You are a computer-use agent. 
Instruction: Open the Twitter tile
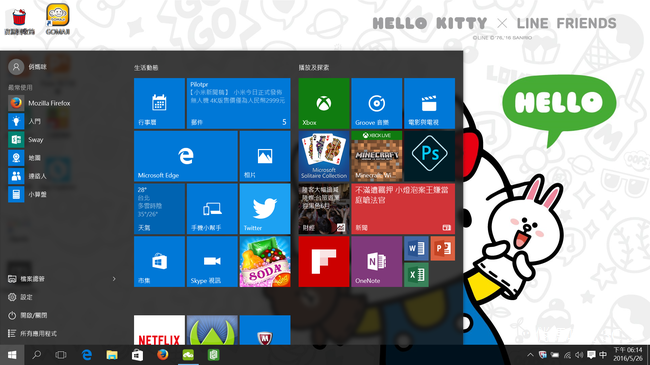click(x=265, y=209)
